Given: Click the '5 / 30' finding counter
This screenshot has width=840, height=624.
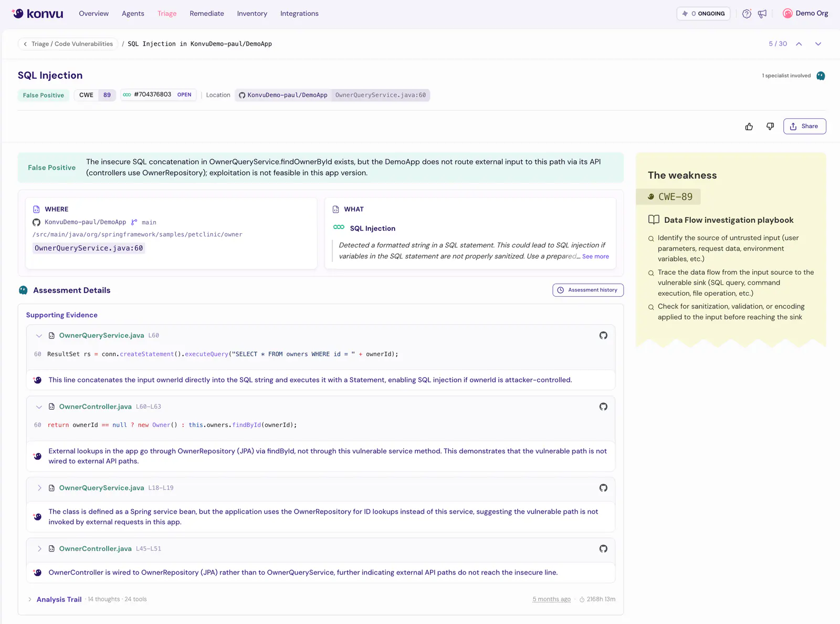Looking at the screenshot, I should click(778, 44).
